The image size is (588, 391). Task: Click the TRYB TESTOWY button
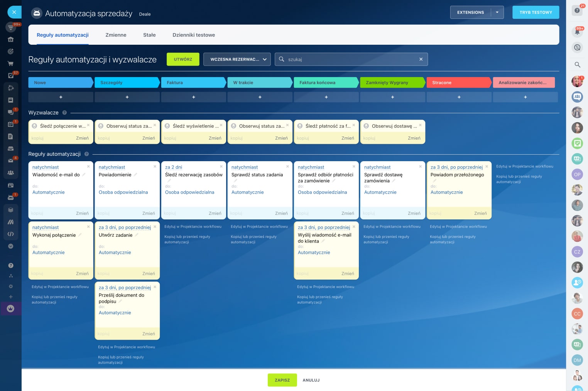pyautogui.click(x=536, y=12)
